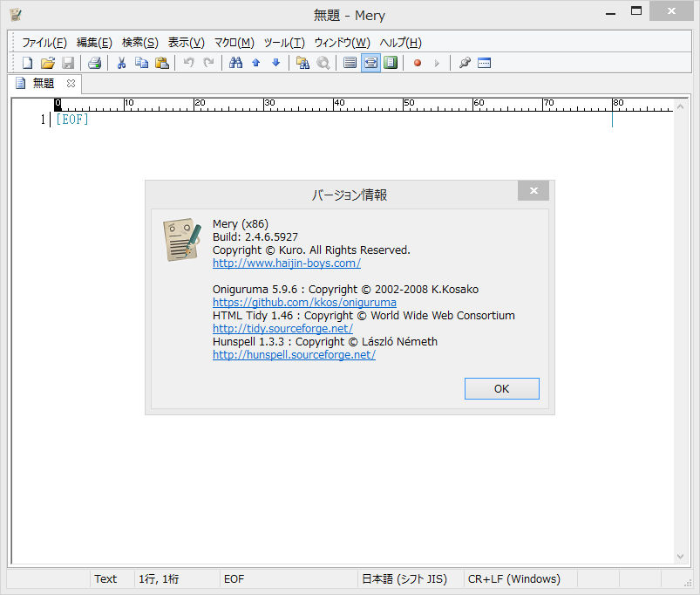
Task: Paste from the clipboard
Action: (x=161, y=62)
